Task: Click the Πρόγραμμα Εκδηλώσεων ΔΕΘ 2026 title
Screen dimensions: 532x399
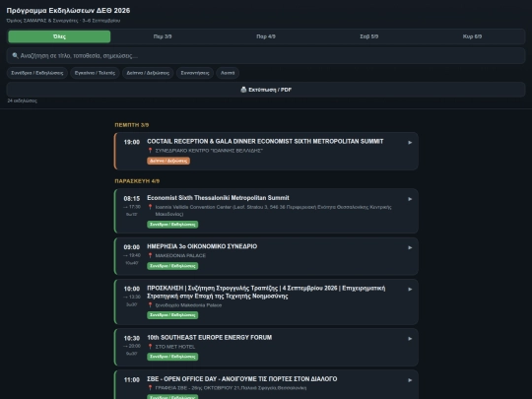Action: [x=68, y=11]
